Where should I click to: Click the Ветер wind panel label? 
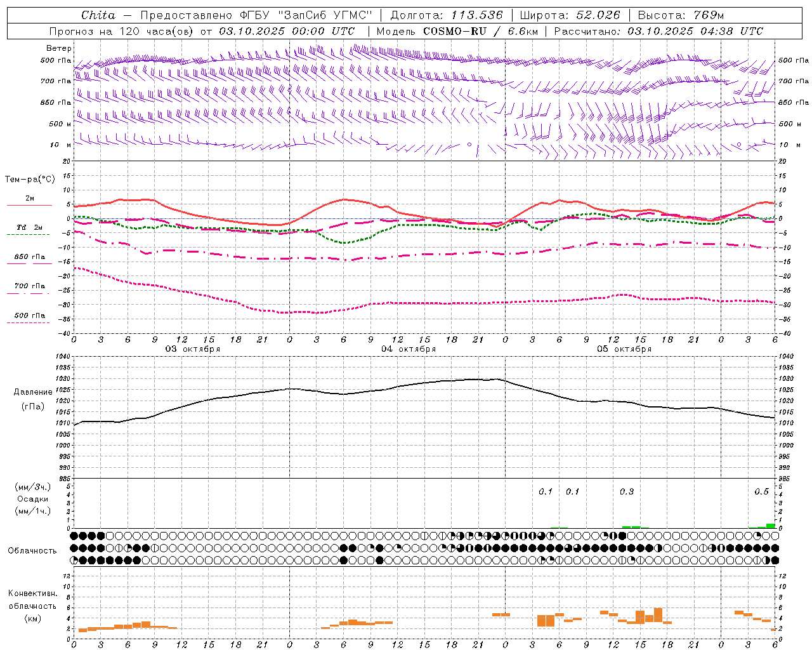(59, 48)
